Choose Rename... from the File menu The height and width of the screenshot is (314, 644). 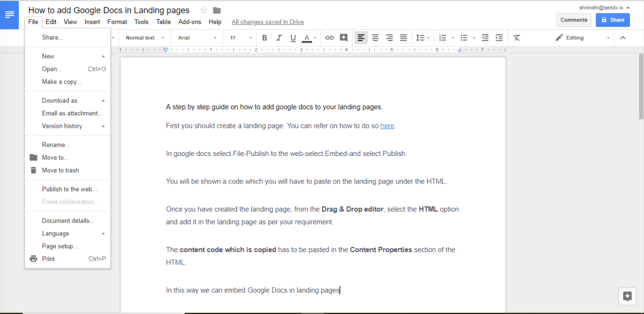click(68, 145)
